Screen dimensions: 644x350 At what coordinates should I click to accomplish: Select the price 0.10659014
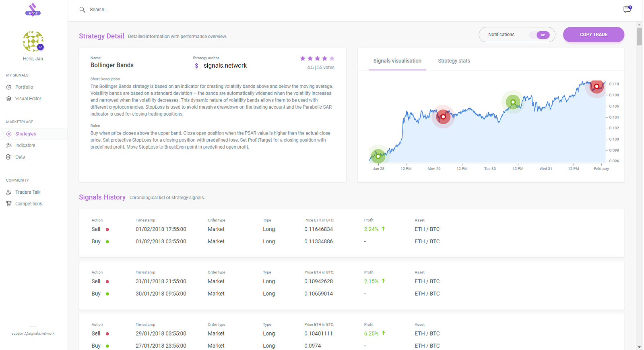coord(318,294)
